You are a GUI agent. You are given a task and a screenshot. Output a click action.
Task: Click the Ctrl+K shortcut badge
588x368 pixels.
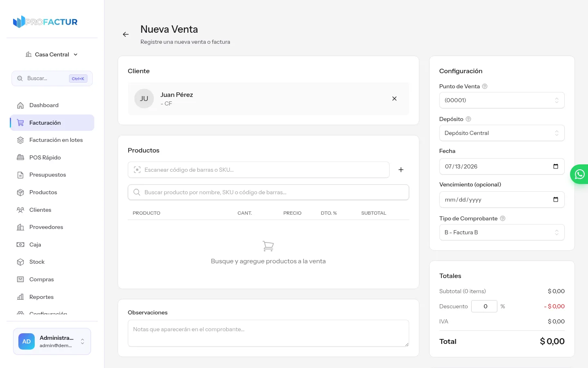tap(78, 79)
